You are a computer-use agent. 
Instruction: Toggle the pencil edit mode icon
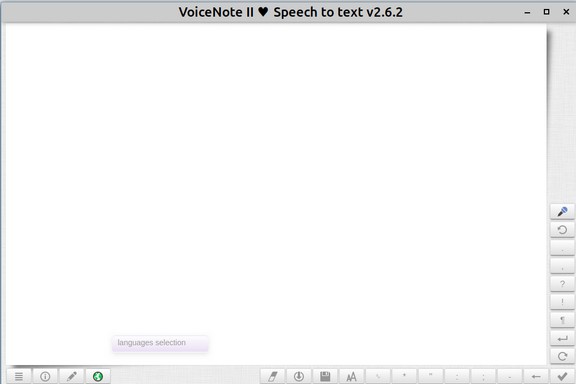pos(72,376)
